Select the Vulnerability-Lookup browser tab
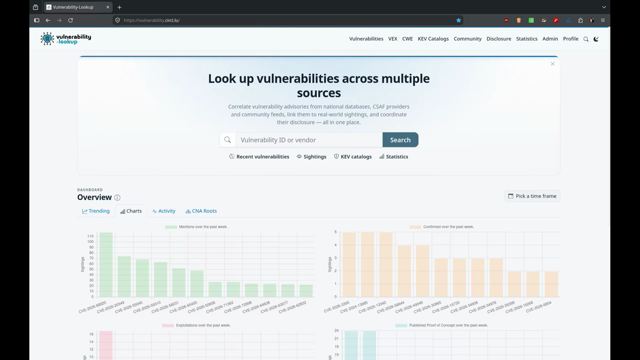This screenshot has height=360, width=640. pyautogui.click(x=78, y=7)
